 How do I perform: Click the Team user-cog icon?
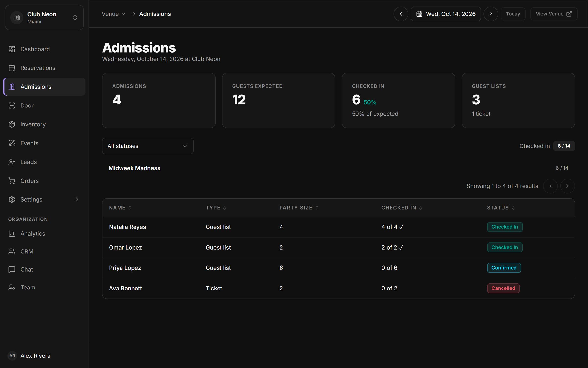[12, 288]
